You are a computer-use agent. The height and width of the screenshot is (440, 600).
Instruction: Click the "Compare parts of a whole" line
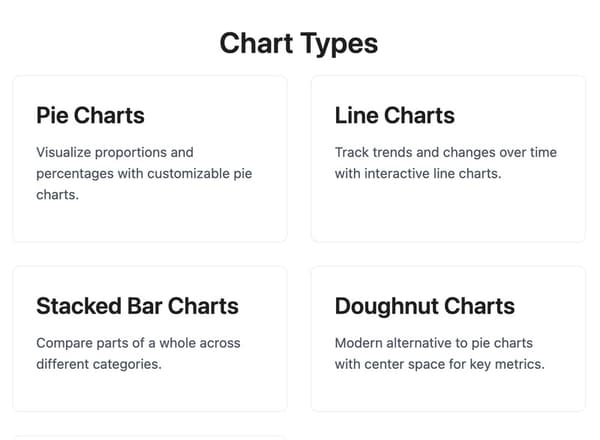tap(138, 343)
